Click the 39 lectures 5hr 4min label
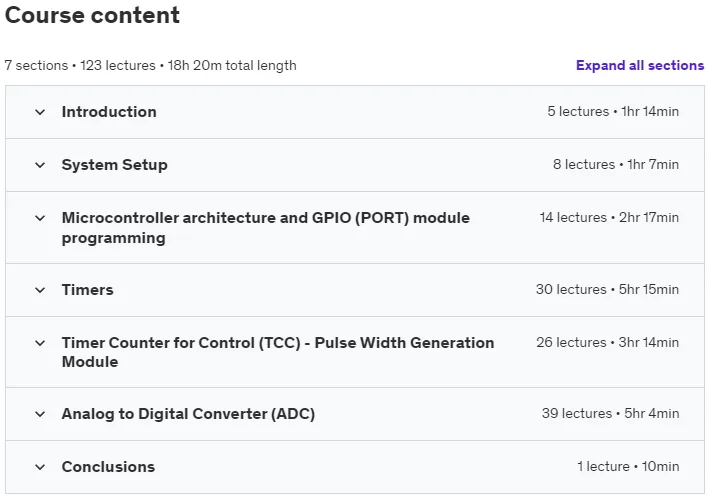Image resolution: width=709 pixels, height=498 pixels. [x=610, y=413]
